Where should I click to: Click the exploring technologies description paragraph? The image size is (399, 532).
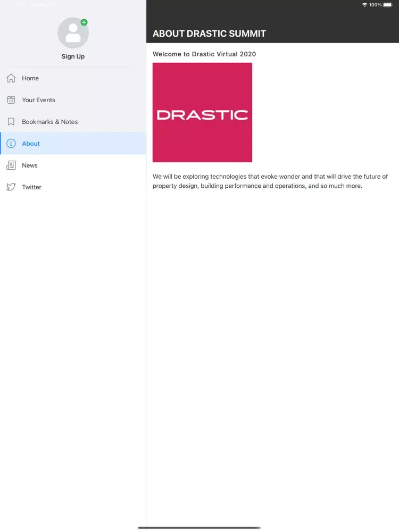pos(270,181)
